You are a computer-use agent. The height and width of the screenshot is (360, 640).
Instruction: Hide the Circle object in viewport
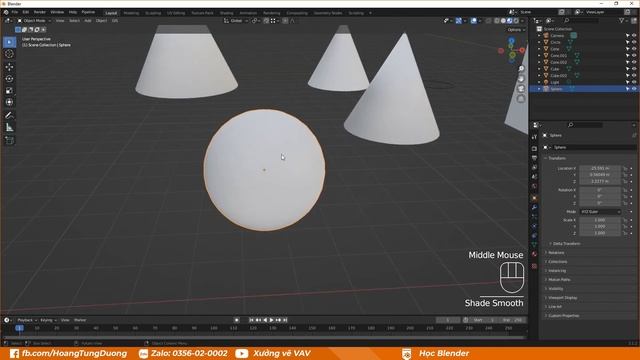click(x=634, y=42)
